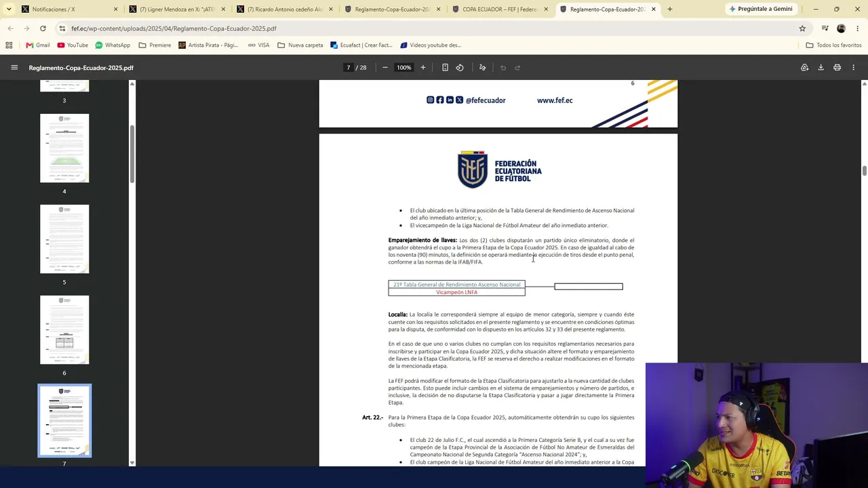Go forward in browser history
This screenshot has width=868, height=488.
point(26,28)
